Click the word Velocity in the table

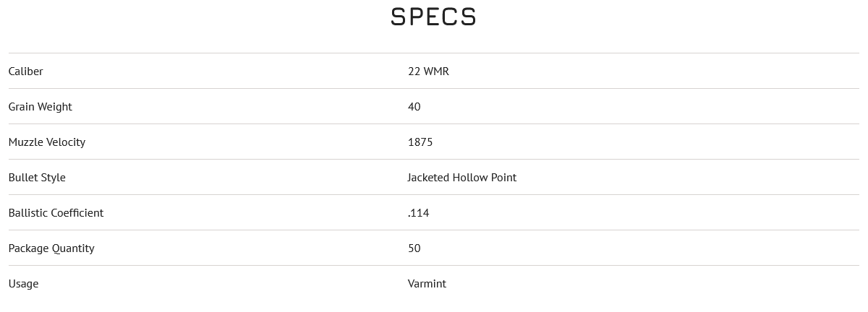pyautogui.click(x=66, y=142)
